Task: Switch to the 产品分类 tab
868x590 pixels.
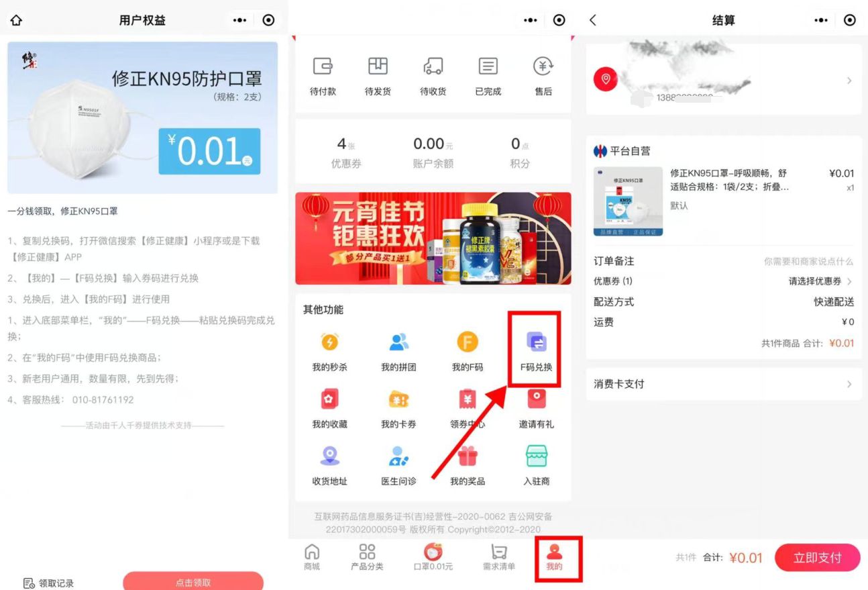Action: click(367, 557)
